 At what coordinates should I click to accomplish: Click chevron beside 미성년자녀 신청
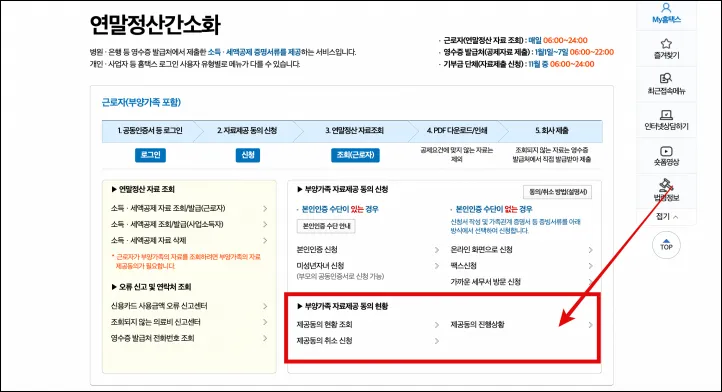(437, 266)
